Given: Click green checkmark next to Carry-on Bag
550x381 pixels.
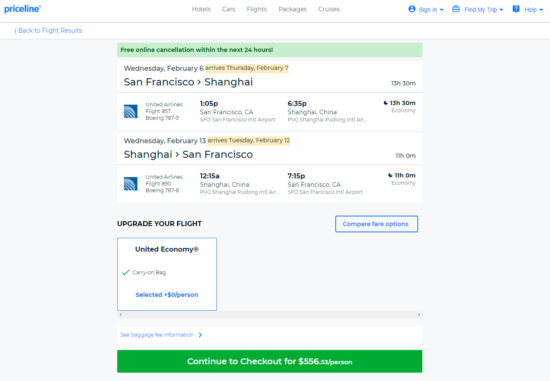Looking at the screenshot, I should click(x=126, y=272).
